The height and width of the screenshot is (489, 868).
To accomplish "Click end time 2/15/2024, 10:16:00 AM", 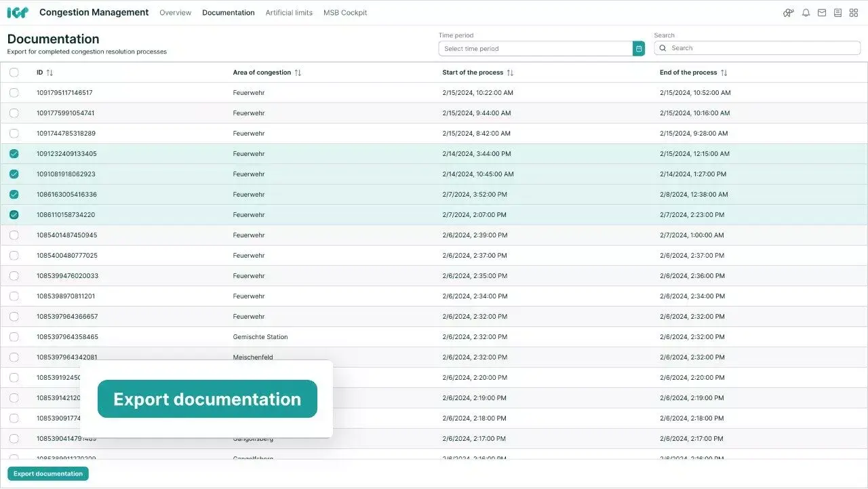I will tap(694, 113).
